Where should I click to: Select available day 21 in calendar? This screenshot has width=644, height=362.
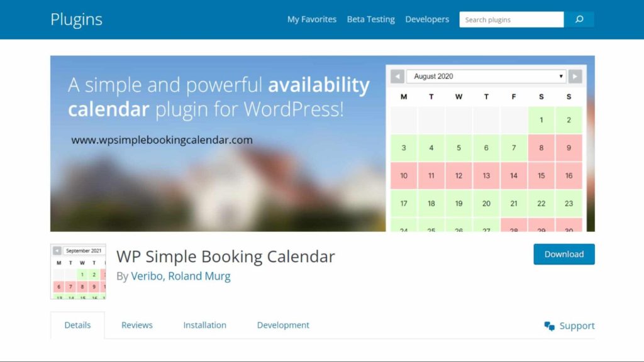(x=514, y=204)
